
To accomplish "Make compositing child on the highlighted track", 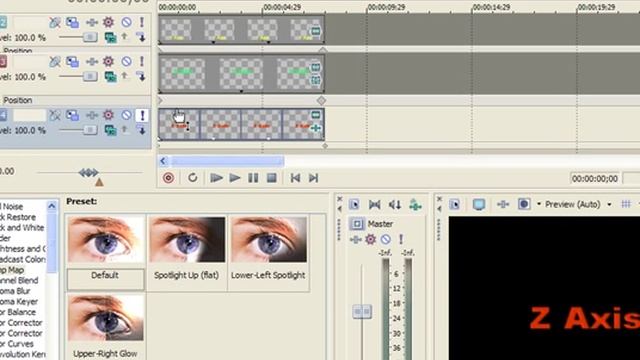I will (141, 130).
